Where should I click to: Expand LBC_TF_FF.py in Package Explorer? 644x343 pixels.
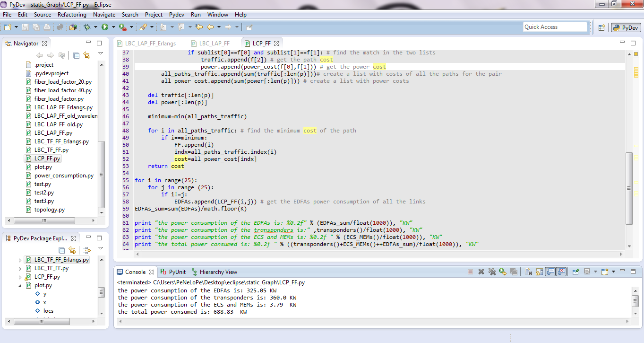coord(20,268)
